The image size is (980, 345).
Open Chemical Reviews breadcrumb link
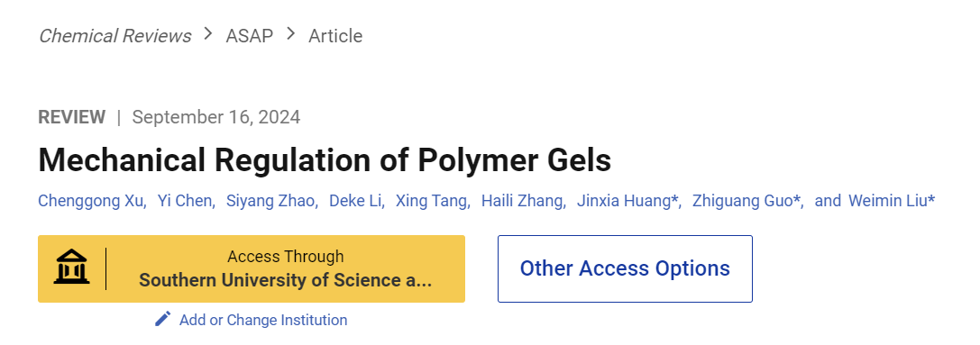(x=115, y=36)
